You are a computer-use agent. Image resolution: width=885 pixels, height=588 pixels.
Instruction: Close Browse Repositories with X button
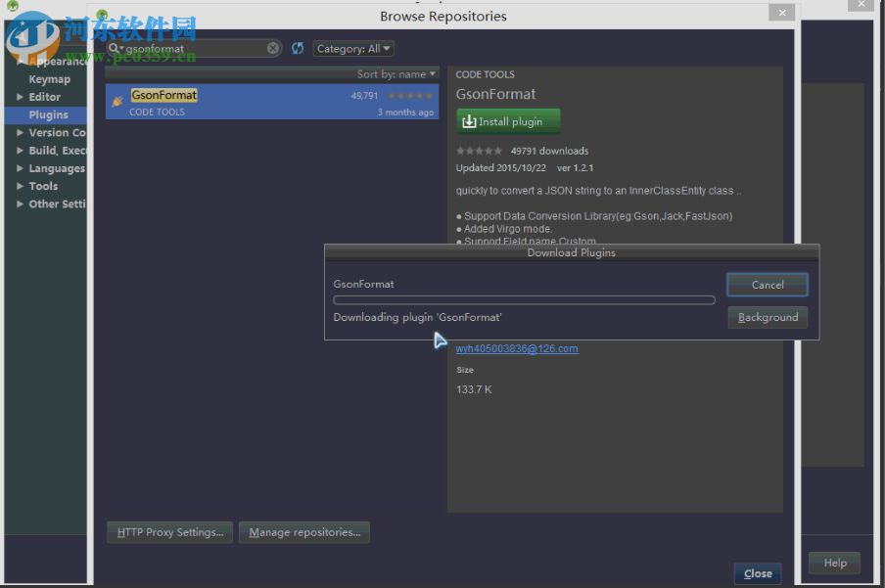point(781,13)
